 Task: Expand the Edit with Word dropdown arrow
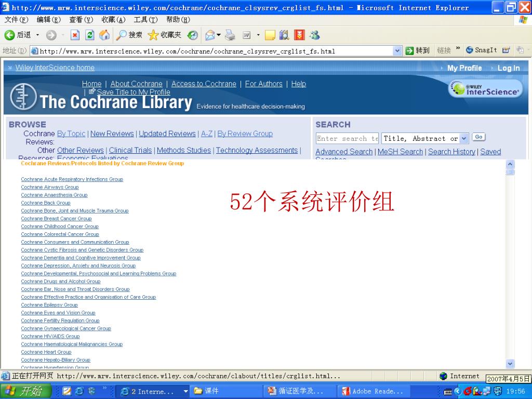tap(258, 35)
